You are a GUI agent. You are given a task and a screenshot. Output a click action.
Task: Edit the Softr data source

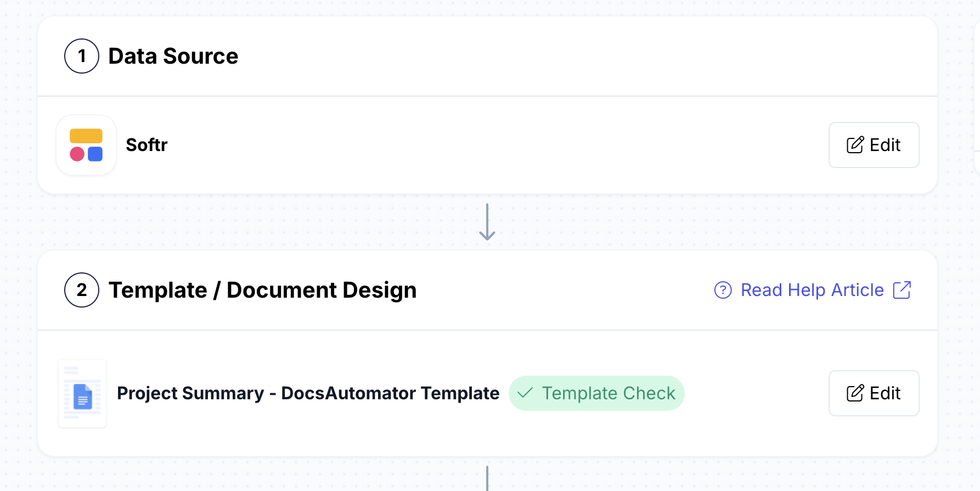[874, 145]
